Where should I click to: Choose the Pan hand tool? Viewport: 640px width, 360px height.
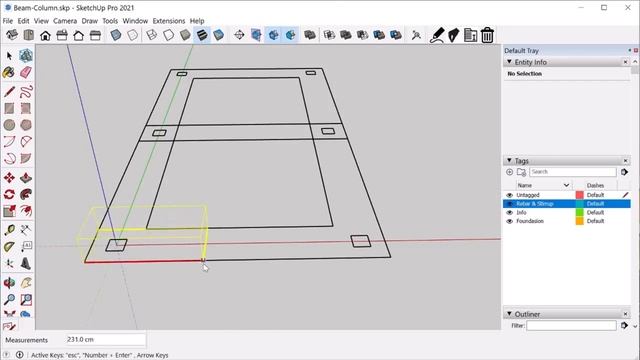[26, 282]
